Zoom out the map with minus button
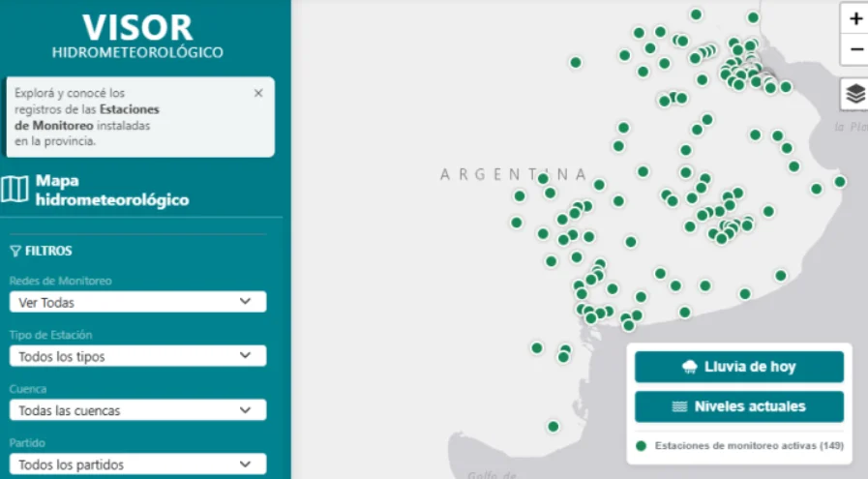This screenshot has width=868, height=479. [854, 50]
